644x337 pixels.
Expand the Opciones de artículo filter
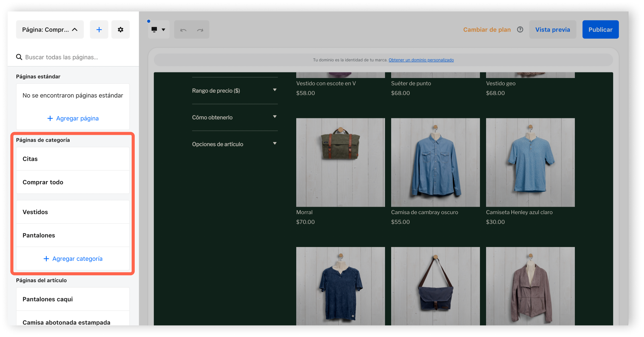point(234,144)
